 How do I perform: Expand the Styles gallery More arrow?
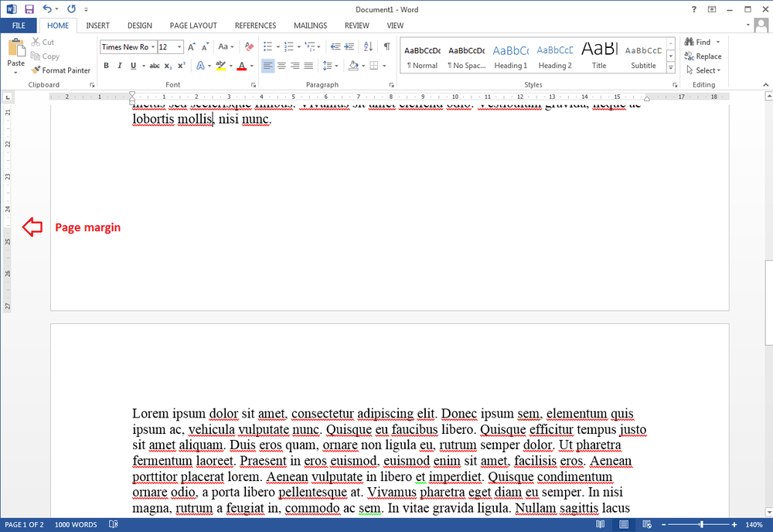coord(670,67)
